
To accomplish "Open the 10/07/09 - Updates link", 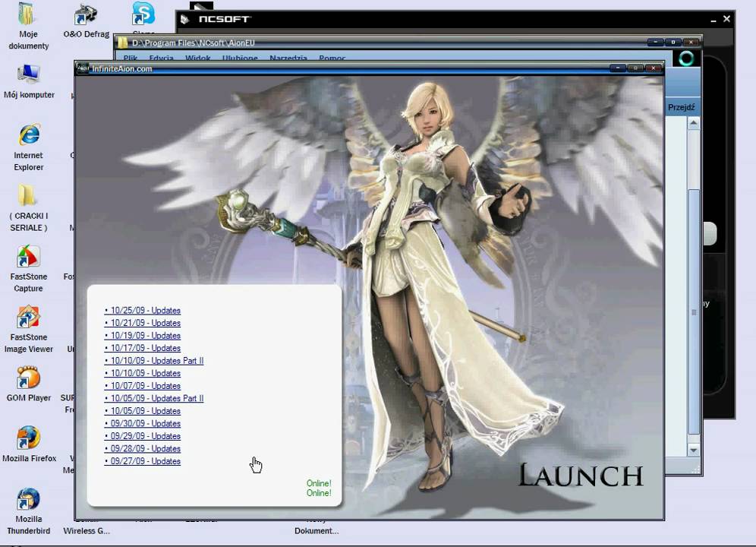I will click(142, 386).
